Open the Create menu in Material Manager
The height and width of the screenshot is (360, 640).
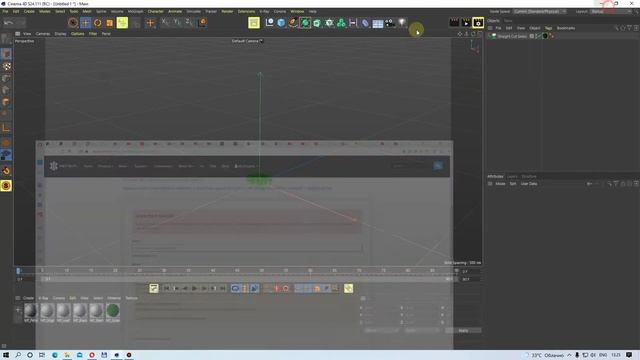coord(28,298)
